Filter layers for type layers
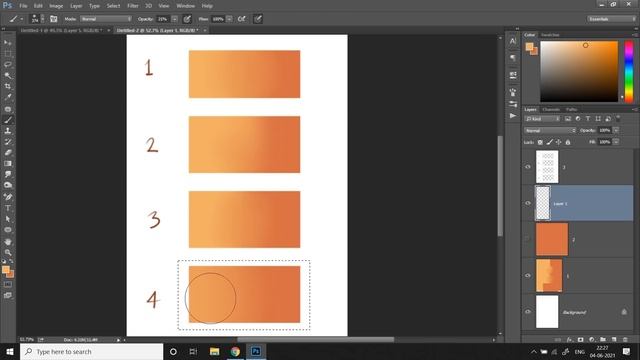 tap(588, 119)
